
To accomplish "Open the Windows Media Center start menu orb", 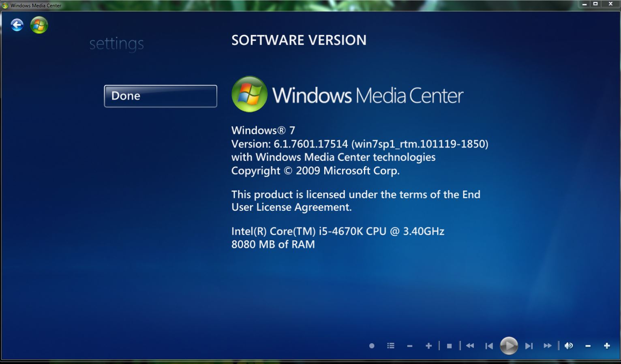I will click(x=39, y=25).
